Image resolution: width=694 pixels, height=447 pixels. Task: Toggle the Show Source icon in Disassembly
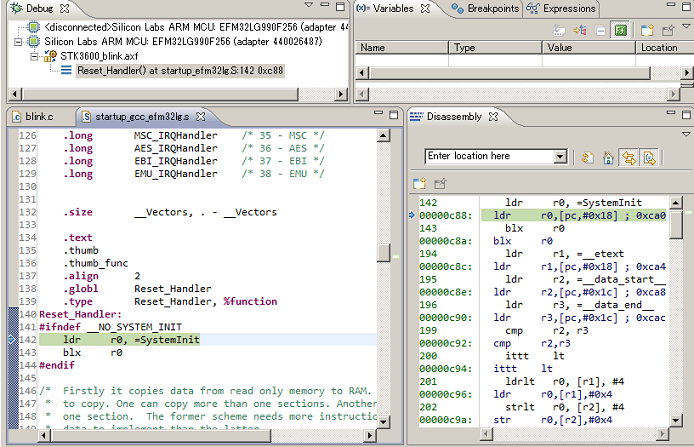(x=649, y=158)
